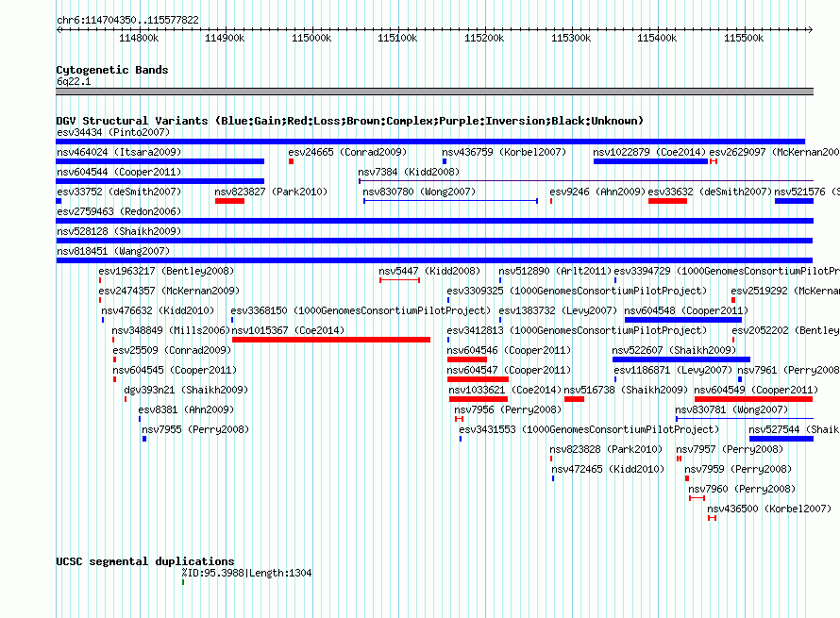
Task: Click nsv604544 (Cooper2011) label
Action: pyautogui.click(x=119, y=172)
